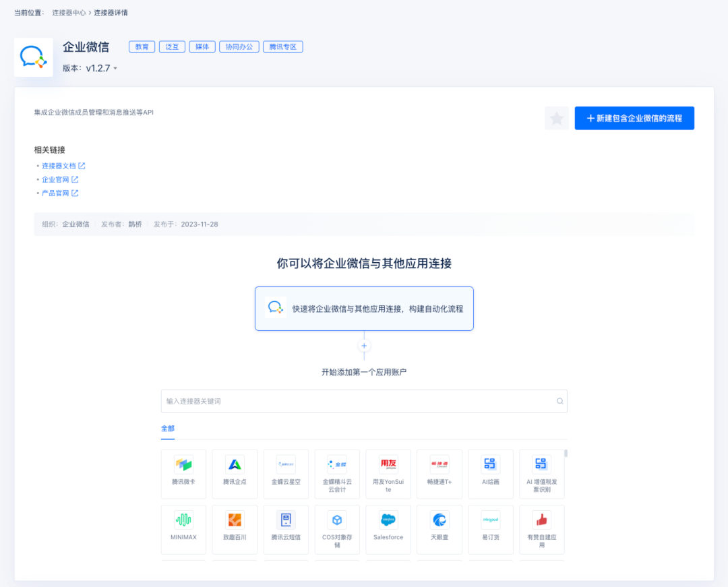The height and width of the screenshot is (587, 728).
Task: Open the 腾讯微卡 connector icon
Action: pos(183,464)
